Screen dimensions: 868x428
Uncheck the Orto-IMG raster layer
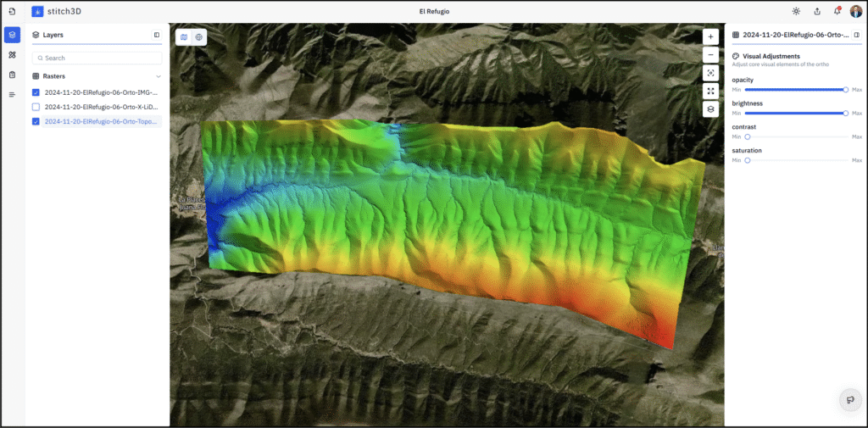36,92
